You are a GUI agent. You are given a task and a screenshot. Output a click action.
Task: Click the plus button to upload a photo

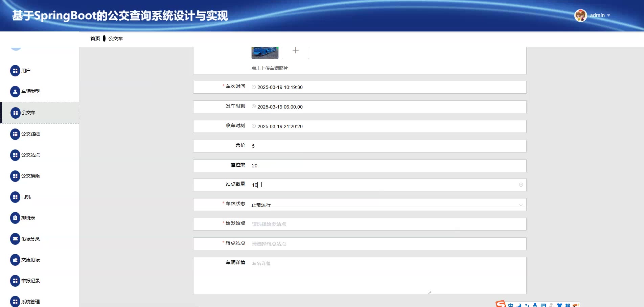click(295, 51)
